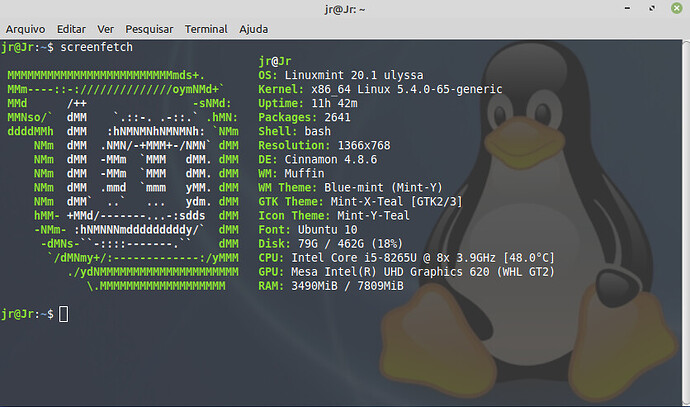Viewport: 690px width, 407px height.
Task: Maximize the terminal window
Action: [x=652, y=8]
